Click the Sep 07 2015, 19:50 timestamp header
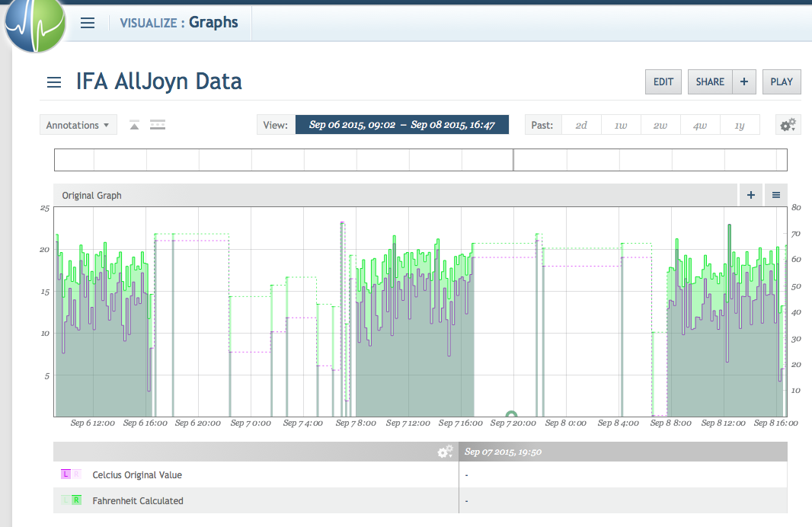This screenshot has height=527, width=812. point(503,452)
